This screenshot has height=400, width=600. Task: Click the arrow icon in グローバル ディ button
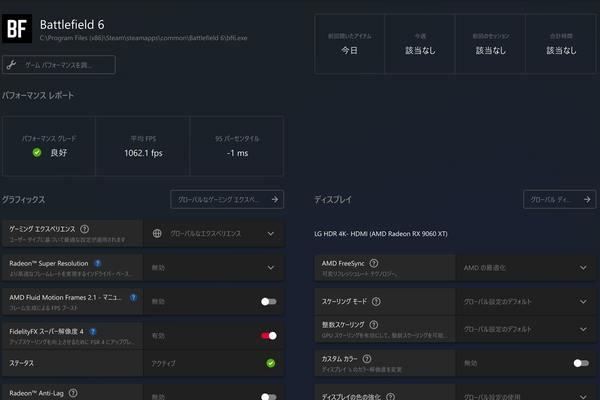click(x=587, y=199)
